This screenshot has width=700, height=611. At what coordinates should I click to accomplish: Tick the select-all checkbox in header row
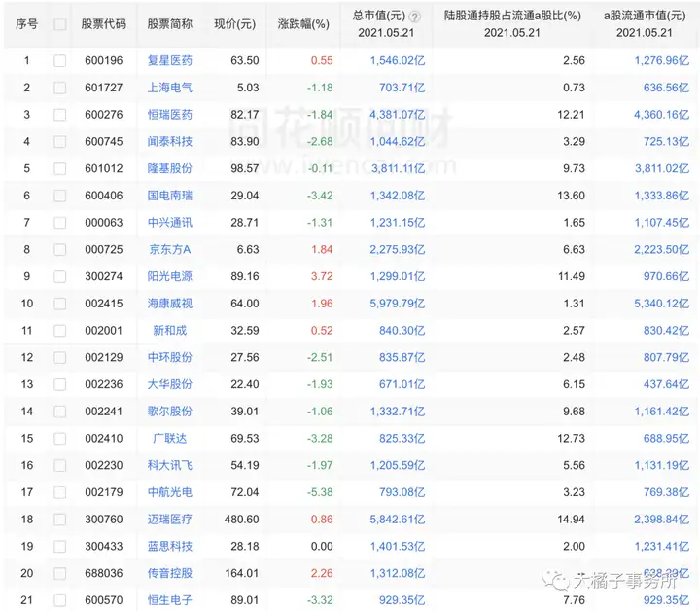[x=60, y=24]
